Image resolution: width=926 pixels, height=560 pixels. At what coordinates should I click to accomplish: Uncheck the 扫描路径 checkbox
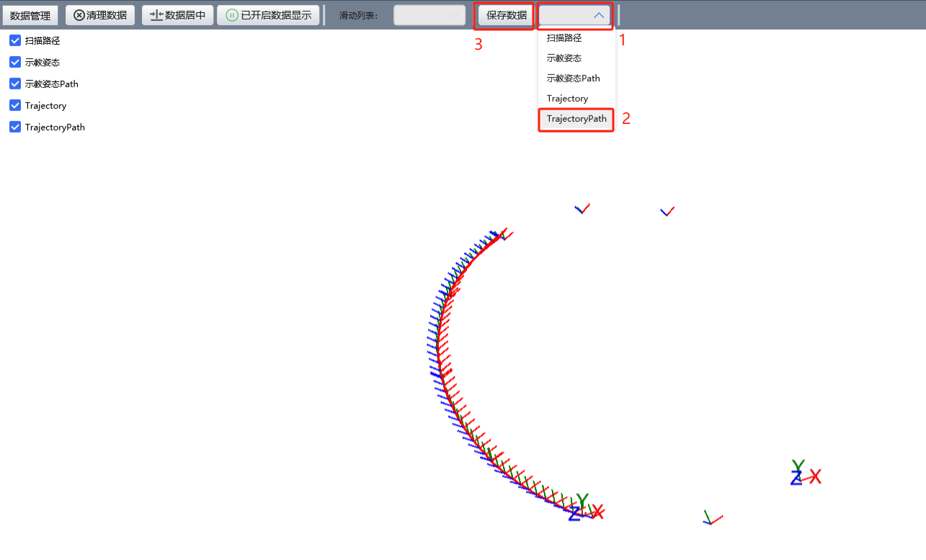tap(15, 40)
